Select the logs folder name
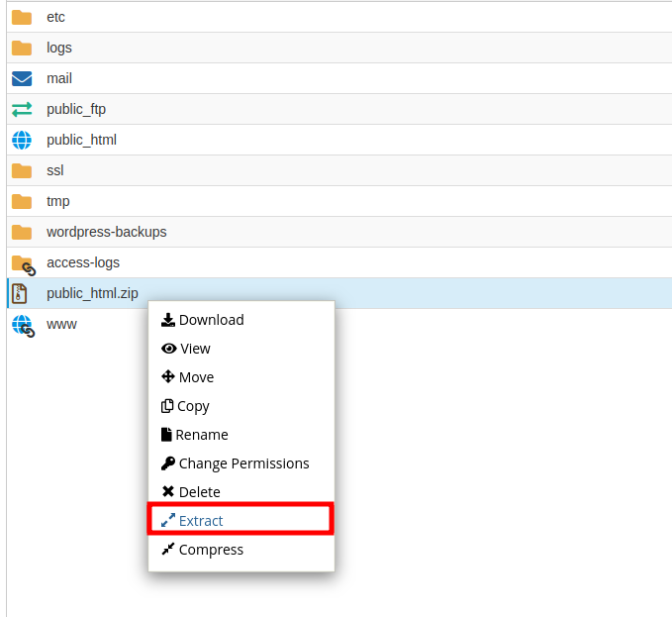 pos(59,48)
